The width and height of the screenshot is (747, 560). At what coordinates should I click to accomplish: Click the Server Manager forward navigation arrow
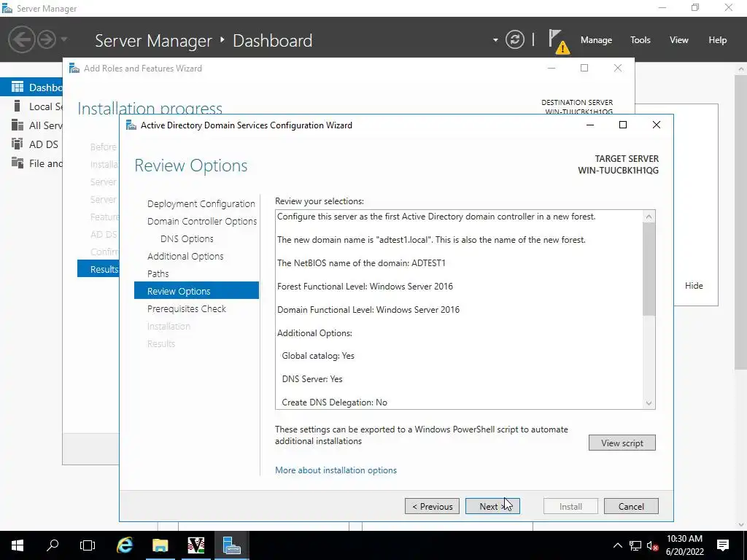(47, 39)
